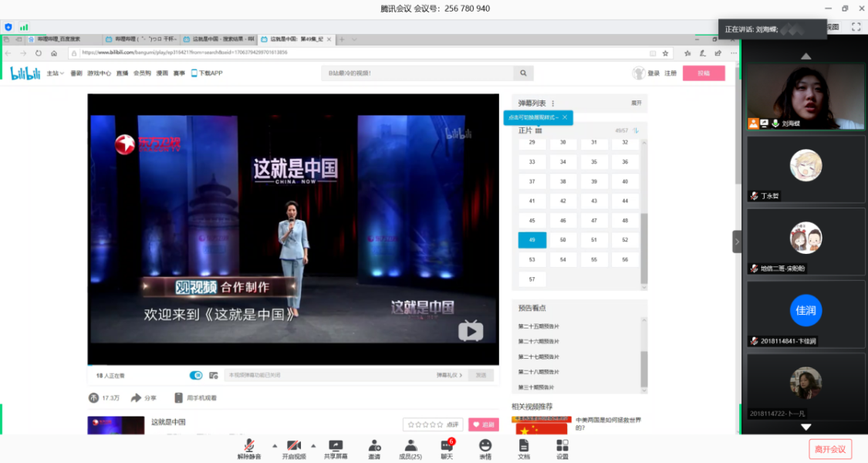The image size is (868, 463).
Task: Open danmaku list more options dots
Action: click(x=553, y=103)
